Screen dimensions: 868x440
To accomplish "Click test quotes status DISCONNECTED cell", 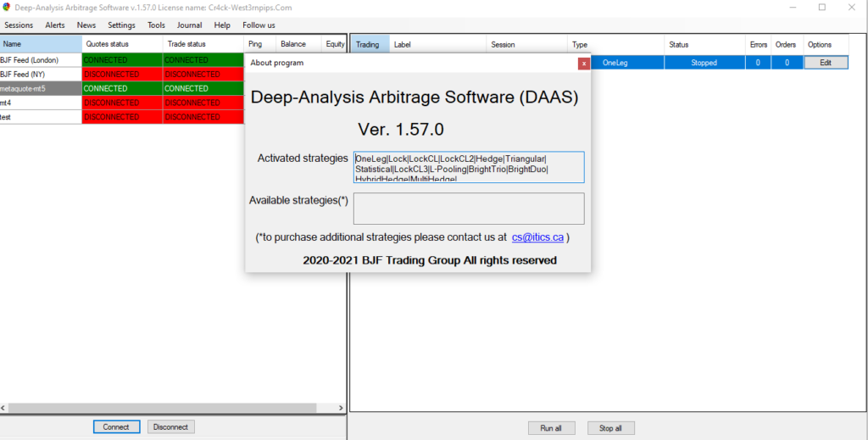I will (x=122, y=117).
